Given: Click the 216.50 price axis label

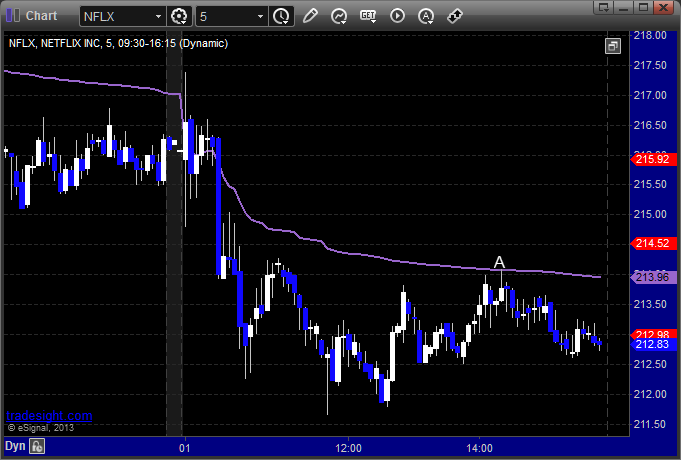Looking at the screenshot, I should click(650, 125).
